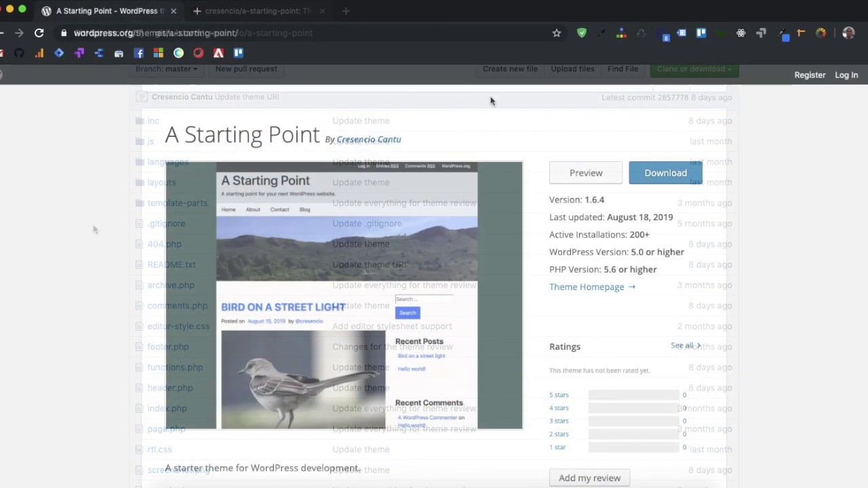Filter reviews by 3 stars
This screenshot has height=488, width=868.
coord(559,421)
